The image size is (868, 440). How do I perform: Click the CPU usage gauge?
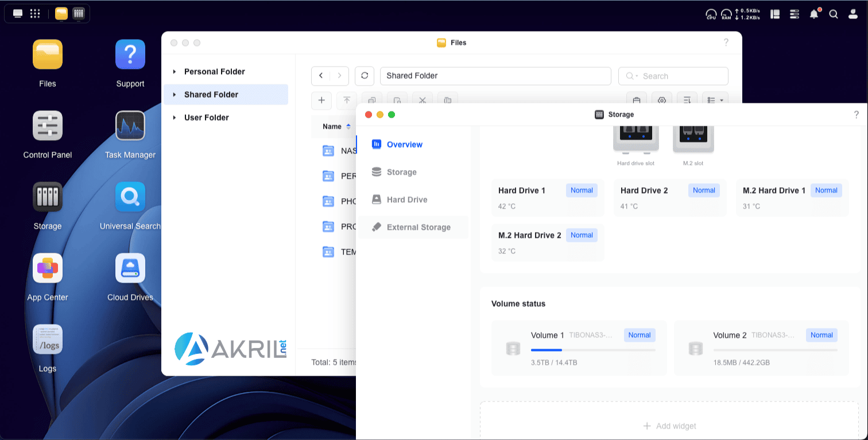711,14
